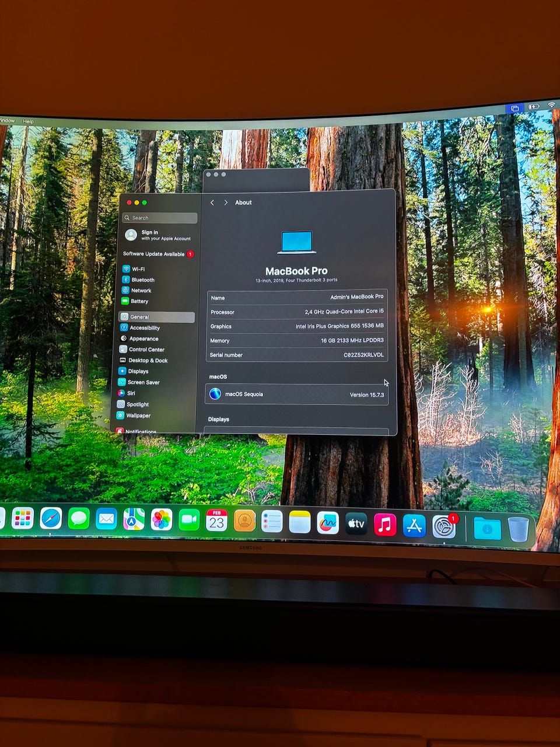Click "Intel Iris Plus Graphics 655 1536 MB"
Screen dimensions: 560x747
pyautogui.click(x=339, y=326)
